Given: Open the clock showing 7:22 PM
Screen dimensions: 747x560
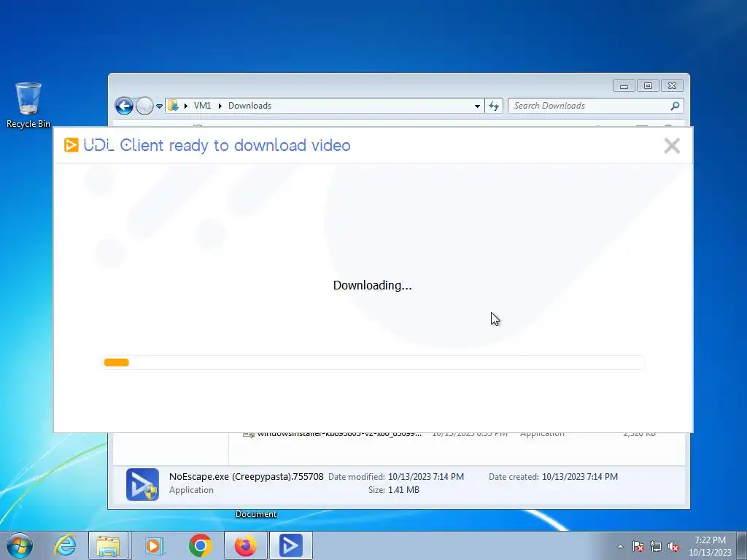Looking at the screenshot, I should click(x=710, y=546).
